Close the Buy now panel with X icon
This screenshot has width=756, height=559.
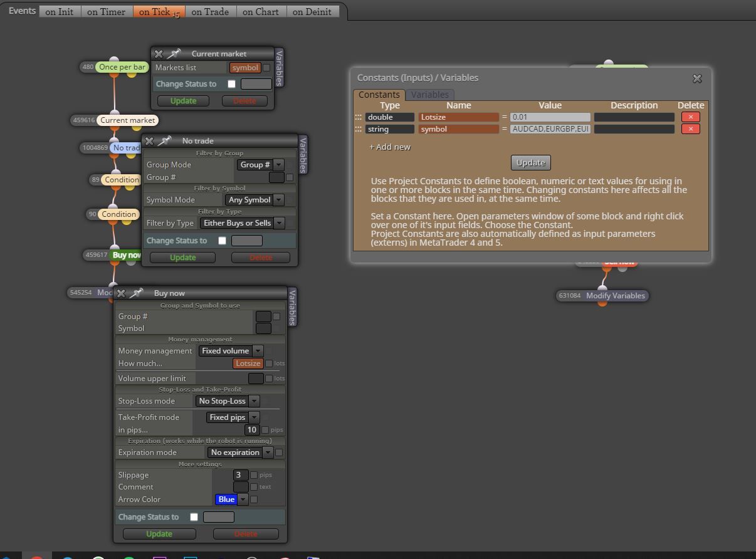click(121, 293)
